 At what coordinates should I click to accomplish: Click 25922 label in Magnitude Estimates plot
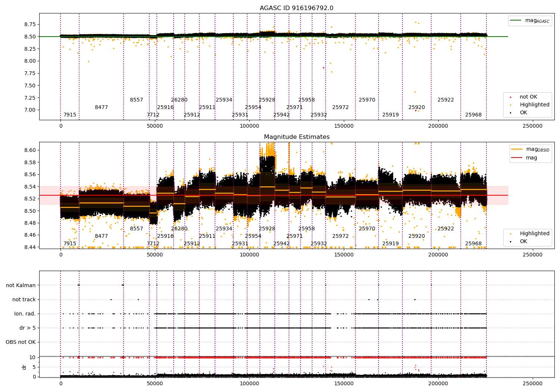tap(446, 229)
